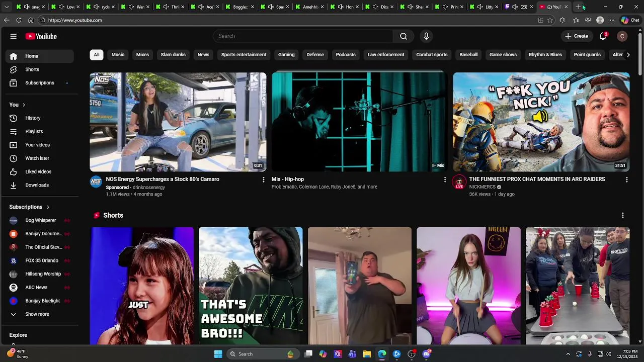Click the drinknosenergy sponsor link
The height and width of the screenshot is (362, 644).
[149, 188]
